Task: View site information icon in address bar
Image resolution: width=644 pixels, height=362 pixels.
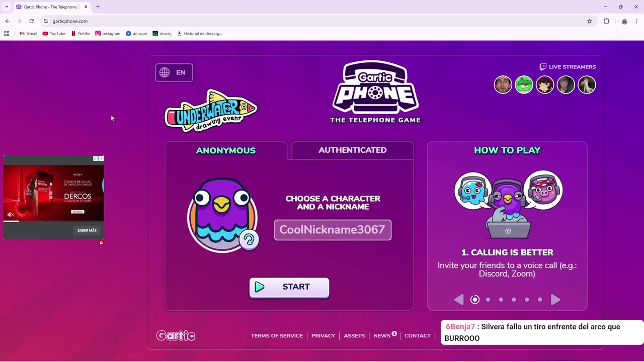Action: [x=46, y=21]
